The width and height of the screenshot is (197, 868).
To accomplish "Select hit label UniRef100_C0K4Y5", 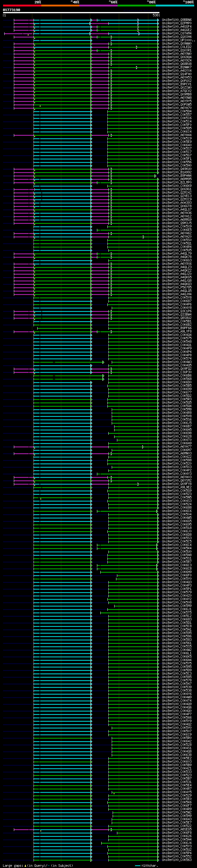I will point(176,792).
